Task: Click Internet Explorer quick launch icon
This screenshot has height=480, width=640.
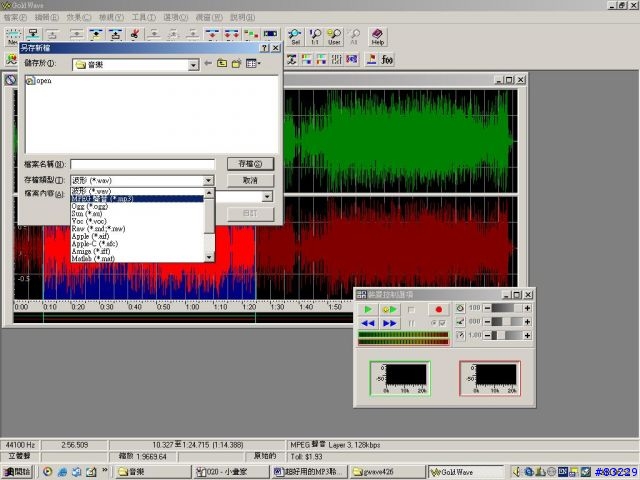Action: (62, 471)
